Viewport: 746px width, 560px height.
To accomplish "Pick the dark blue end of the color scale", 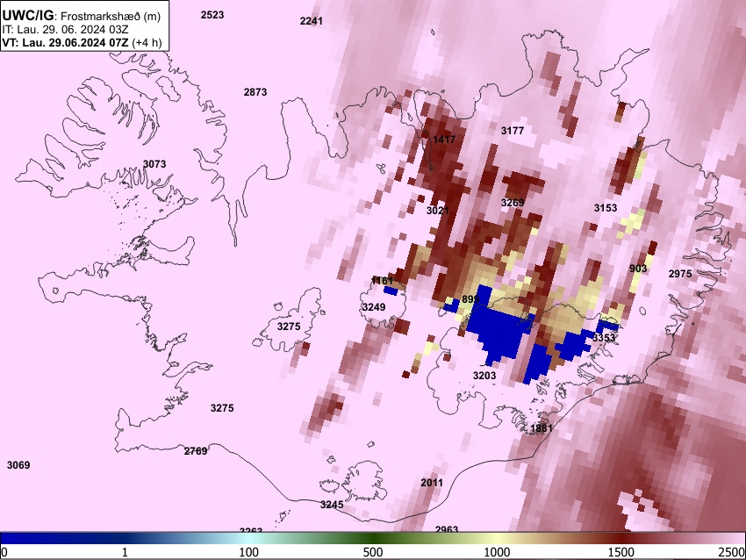I will (29, 538).
